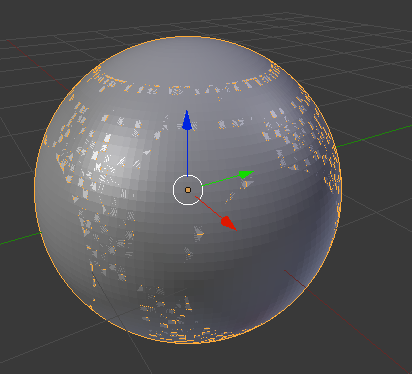
Task: Click the blue Z-axis manipulator shaft
Action: coord(187,153)
